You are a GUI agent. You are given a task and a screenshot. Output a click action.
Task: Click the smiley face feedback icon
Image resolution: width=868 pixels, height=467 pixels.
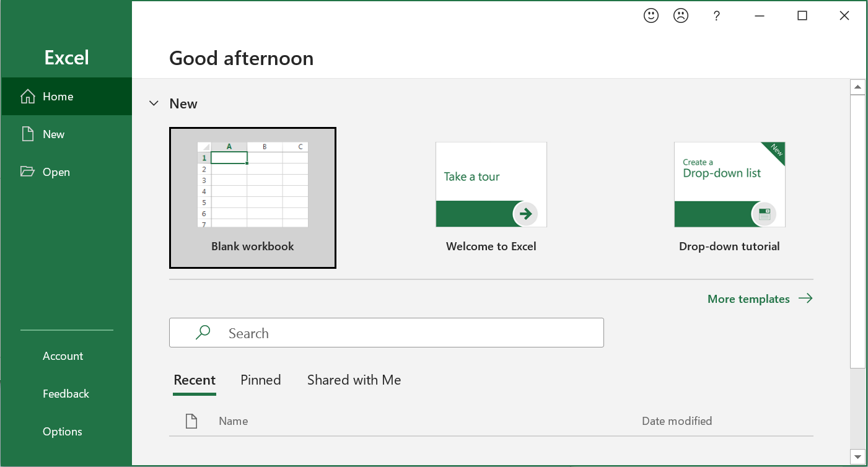point(651,15)
